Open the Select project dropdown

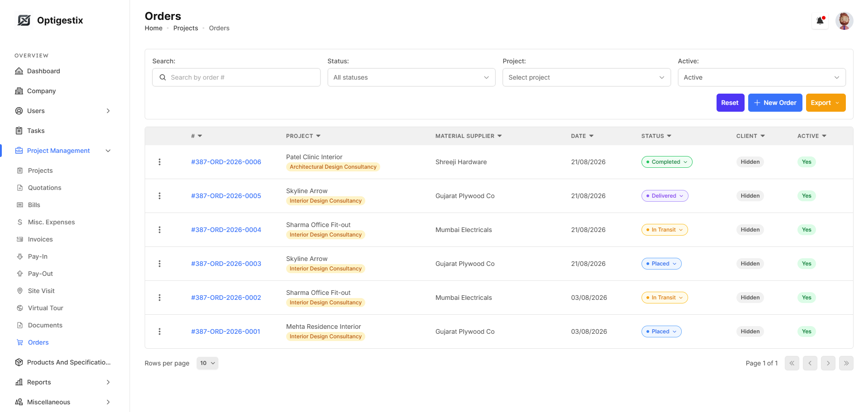pos(586,77)
